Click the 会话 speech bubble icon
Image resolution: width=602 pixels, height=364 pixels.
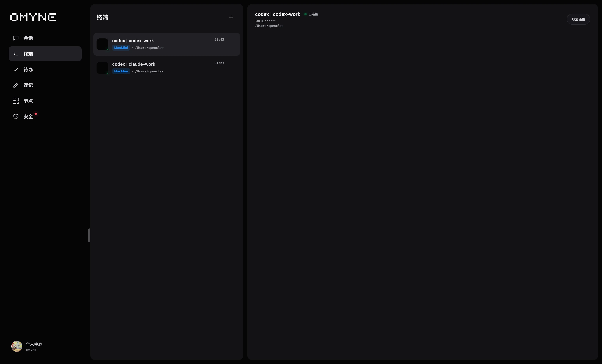(x=16, y=38)
